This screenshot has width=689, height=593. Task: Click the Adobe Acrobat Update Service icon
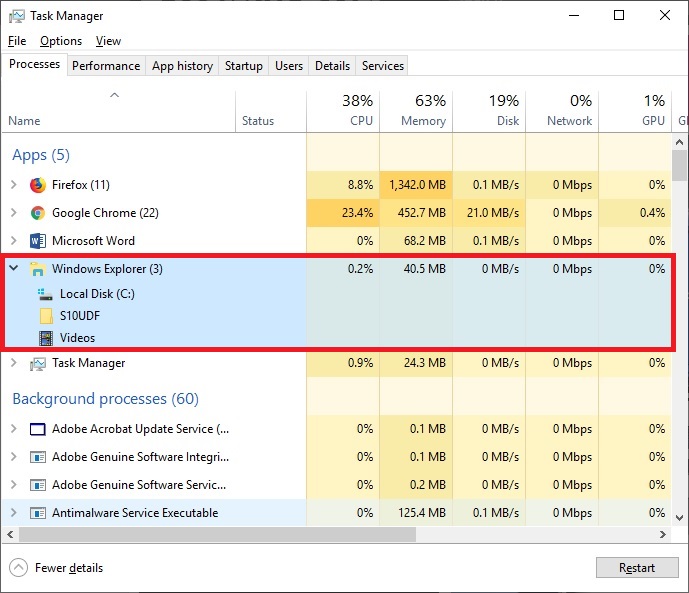pos(38,429)
